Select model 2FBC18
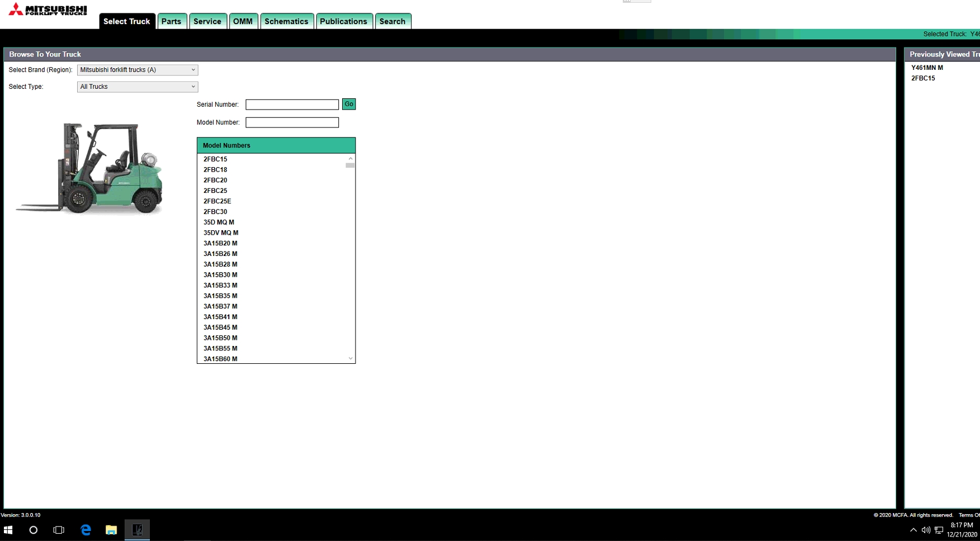Screen dimensions: 980x541 click(215, 170)
